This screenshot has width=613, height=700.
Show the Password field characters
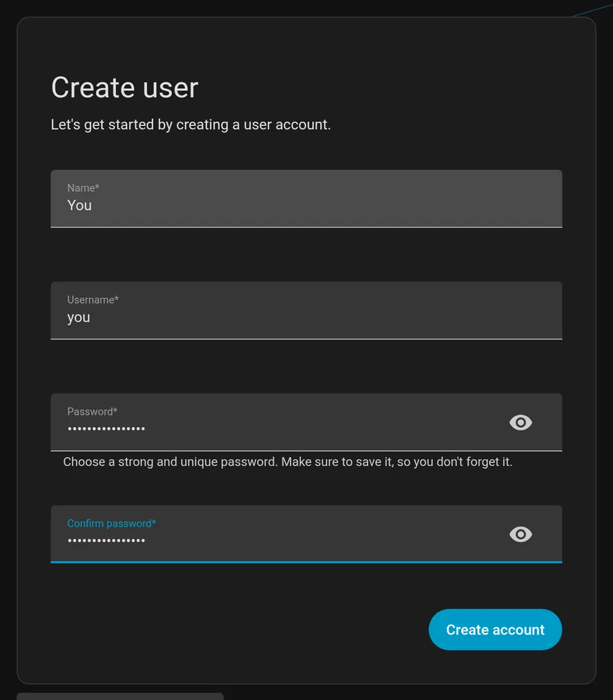pos(520,422)
